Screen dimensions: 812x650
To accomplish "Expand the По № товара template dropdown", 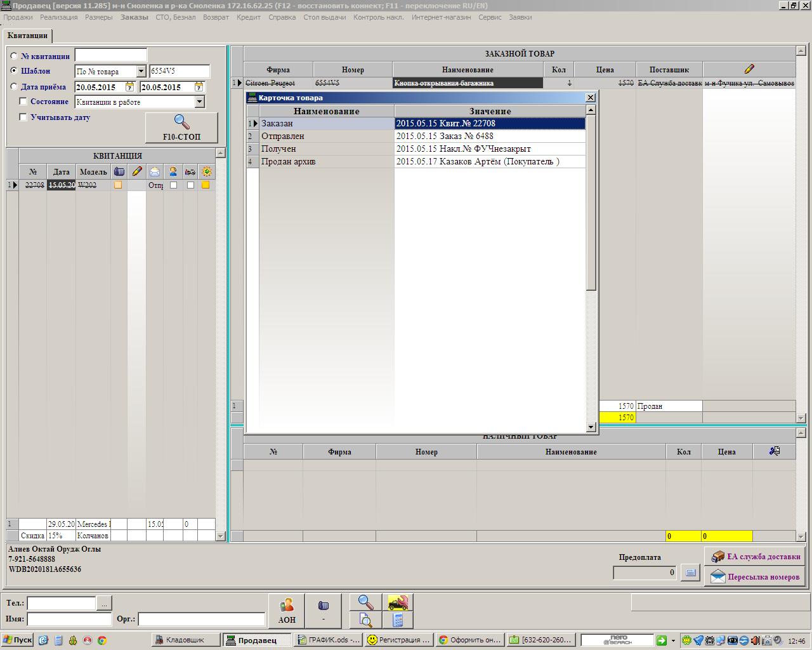I will pyautogui.click(x=141, y=72).
